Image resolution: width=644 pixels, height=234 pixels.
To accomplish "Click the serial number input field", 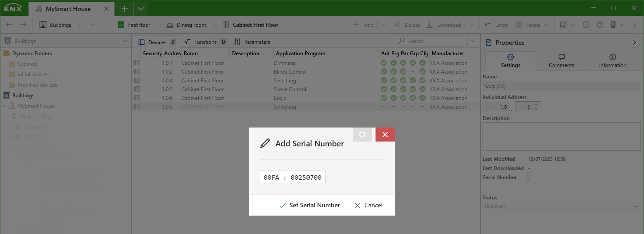I will (293, 177).
